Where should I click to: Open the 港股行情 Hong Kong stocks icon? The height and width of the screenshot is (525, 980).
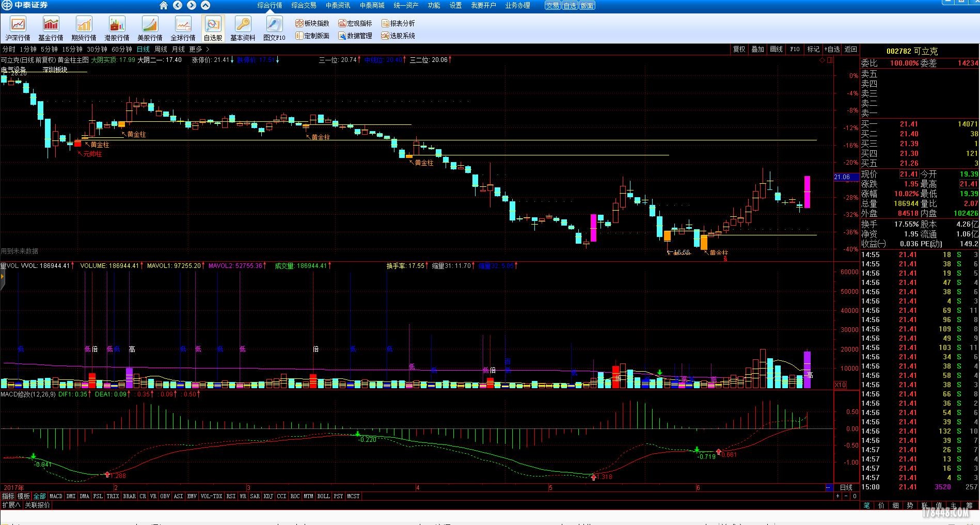[117, 28]
